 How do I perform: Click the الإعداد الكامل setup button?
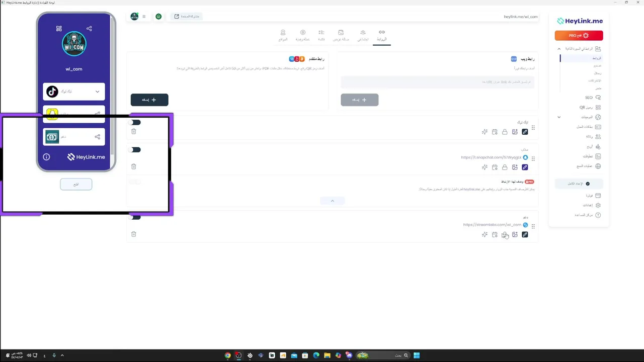coord(579,184)
